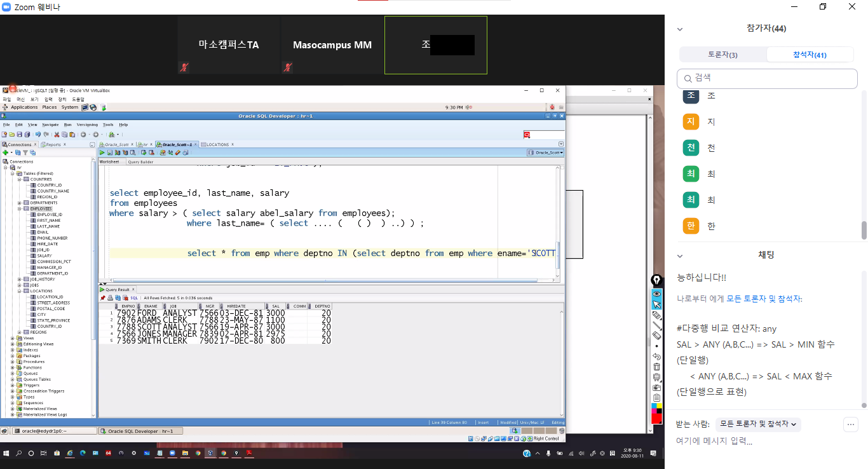
Task: Click the chat more options ellipsis button
Action: [851, 425]
